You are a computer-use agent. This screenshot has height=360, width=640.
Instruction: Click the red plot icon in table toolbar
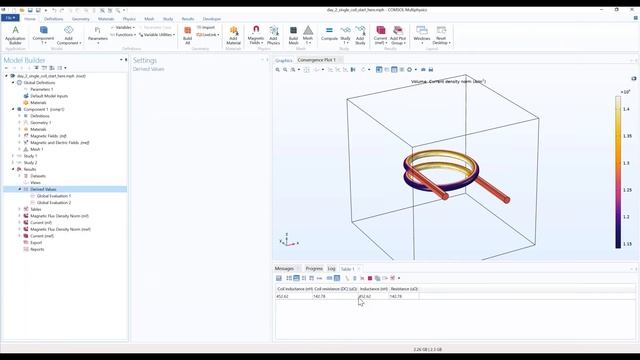click(x=370, y=278)
